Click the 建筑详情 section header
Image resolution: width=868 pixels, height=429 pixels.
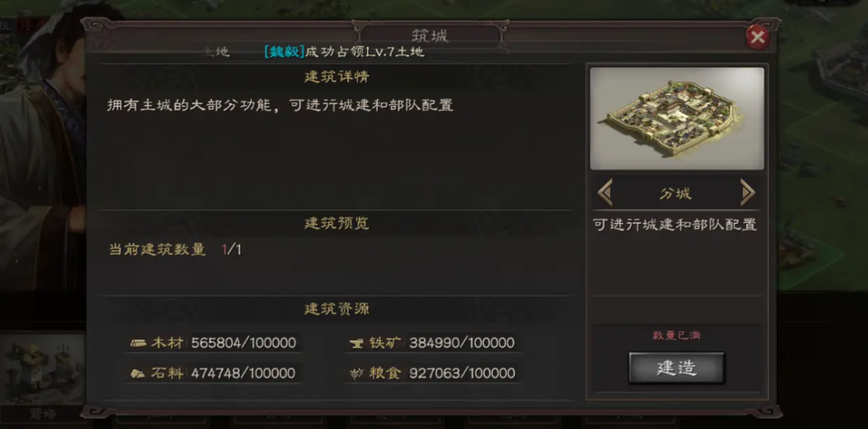click(337, 77)
